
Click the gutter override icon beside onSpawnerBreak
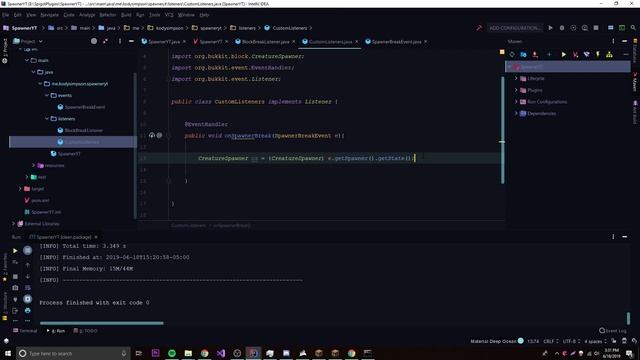click(151, 135)
